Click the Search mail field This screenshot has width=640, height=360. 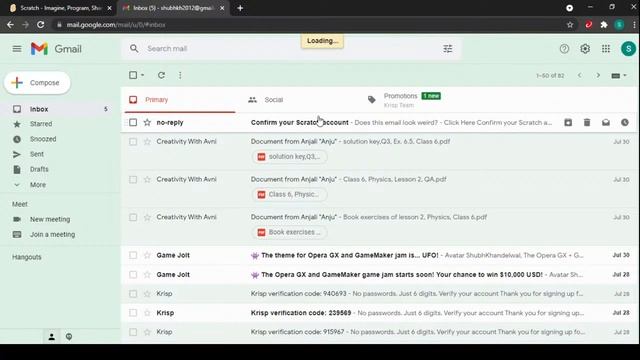(292, 49)
